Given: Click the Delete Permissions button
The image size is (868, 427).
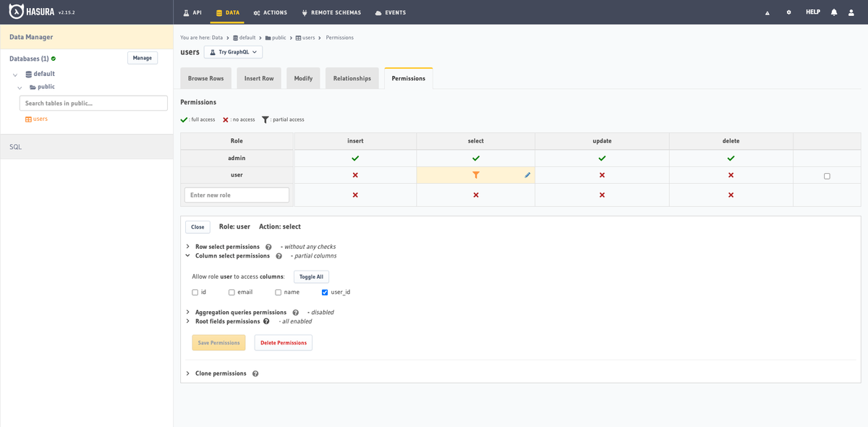Looking at the screenshot, I should click(284, 343).
